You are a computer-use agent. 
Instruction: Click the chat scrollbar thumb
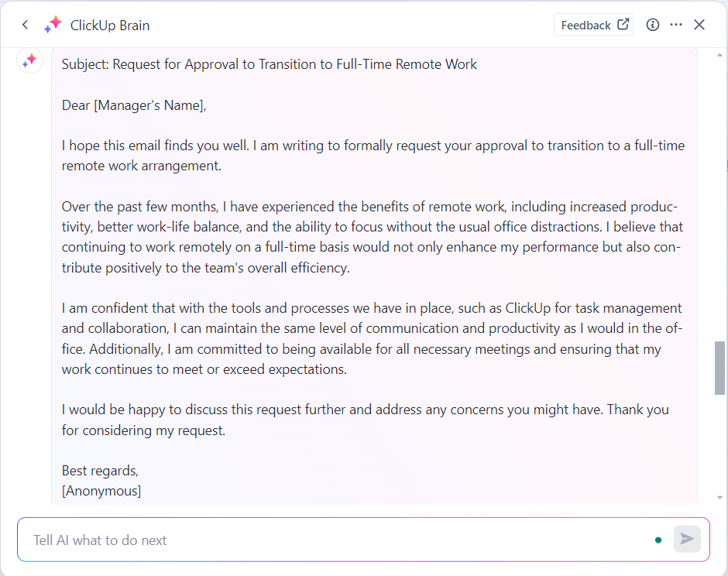(x=719, y=368)
